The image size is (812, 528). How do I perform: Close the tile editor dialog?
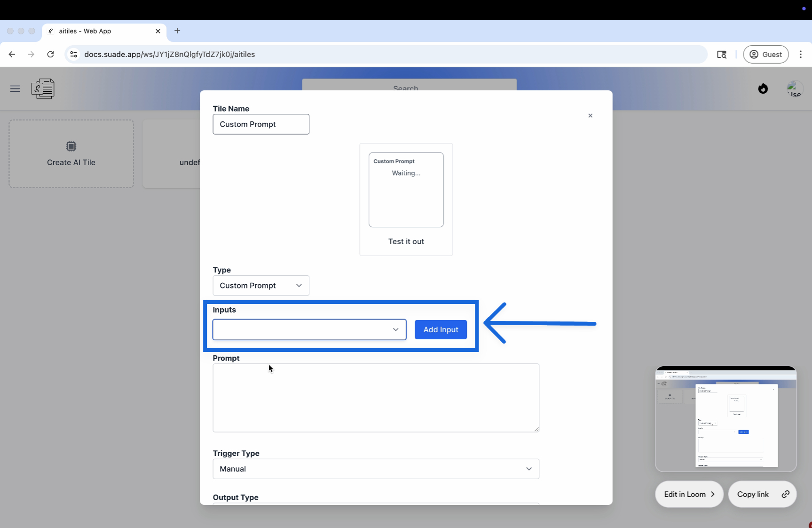click(x=590, y=115)
